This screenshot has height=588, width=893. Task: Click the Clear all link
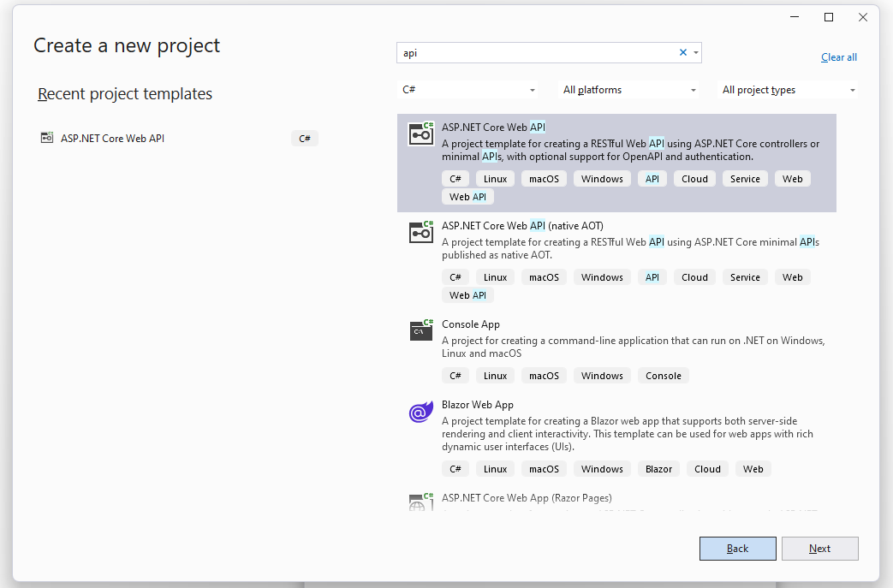[x=838, y=56]
